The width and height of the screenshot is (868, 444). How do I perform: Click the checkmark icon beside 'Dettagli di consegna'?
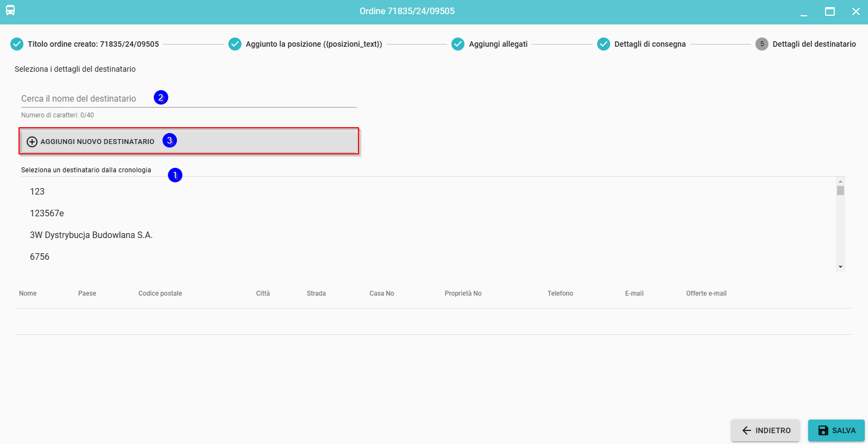(x=604, y=44)
